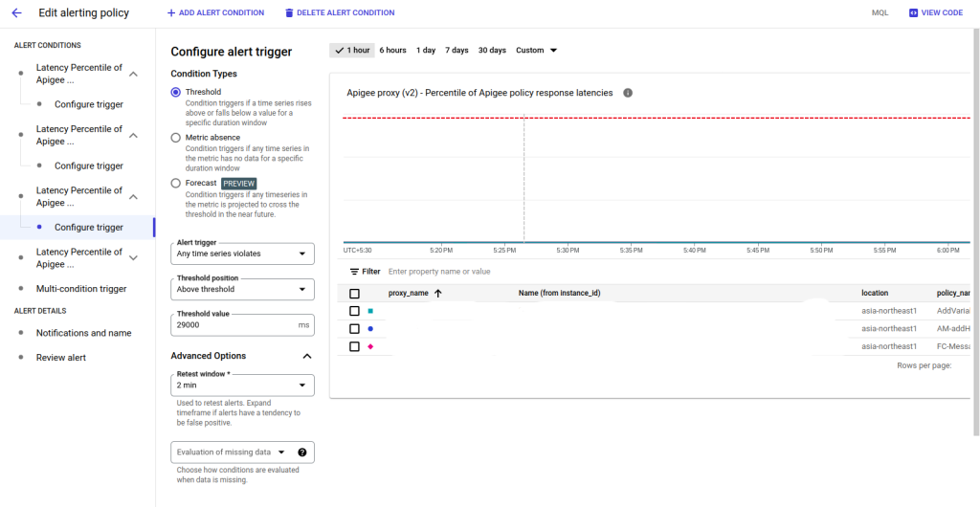Click the View Code button
This screenshot has width=980, height=507.
pos(936,12)
